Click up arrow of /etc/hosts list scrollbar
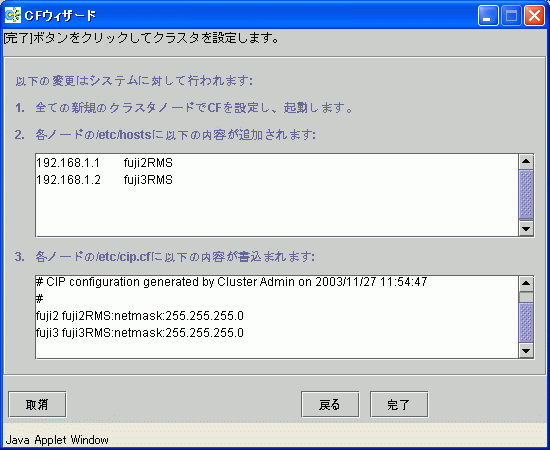 point(526,162)
